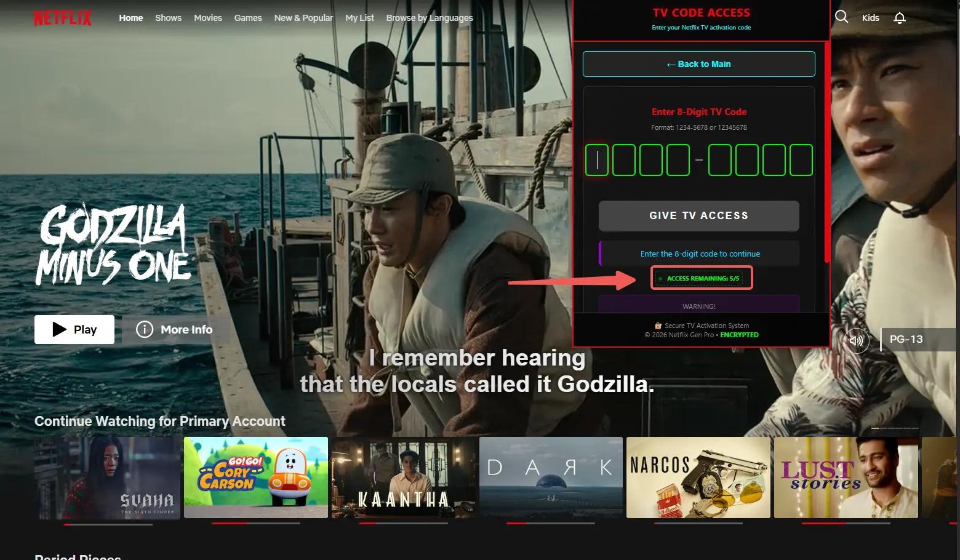Open Browse by Languages
960x560 pixels.
pyautogui.click(x=430, y=18)
